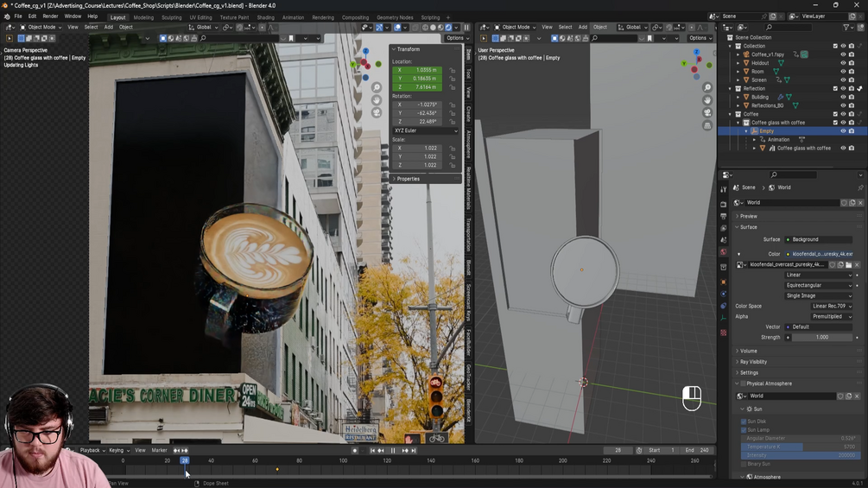Toggle auto keying record button in timeline
The image size is (868, 488).
click(x=355, y=450)
